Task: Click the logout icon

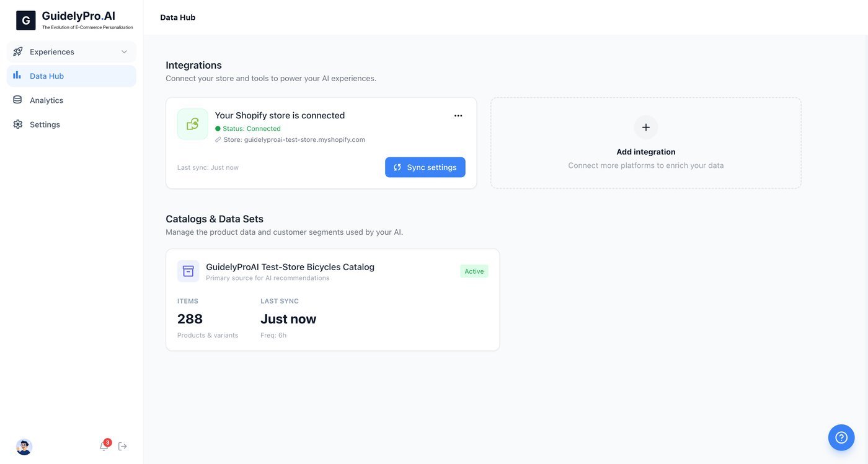Action: click(123, 446)
